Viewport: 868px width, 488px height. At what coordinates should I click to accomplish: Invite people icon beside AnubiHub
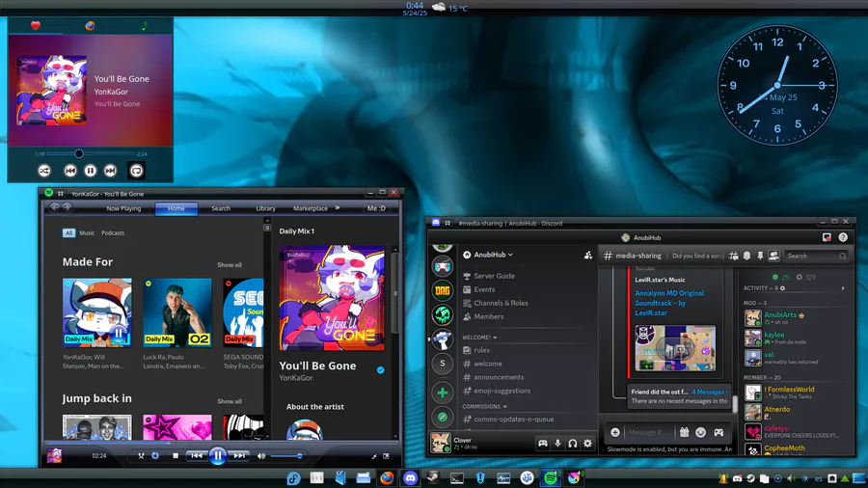[588, 255]
